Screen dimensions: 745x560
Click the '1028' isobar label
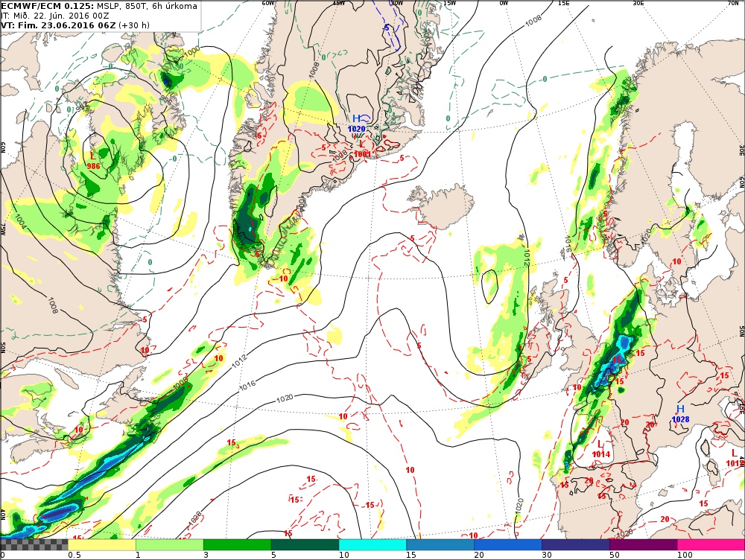(194, 518)
